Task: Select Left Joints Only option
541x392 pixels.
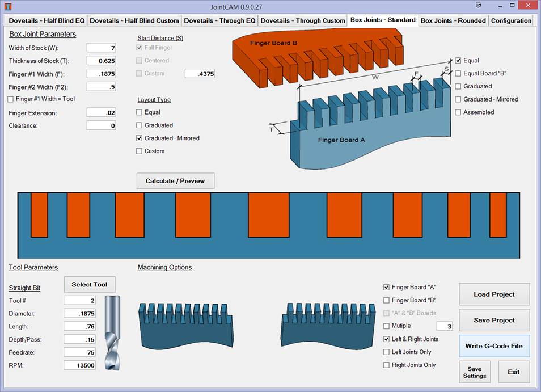Action: pos(387,352)
